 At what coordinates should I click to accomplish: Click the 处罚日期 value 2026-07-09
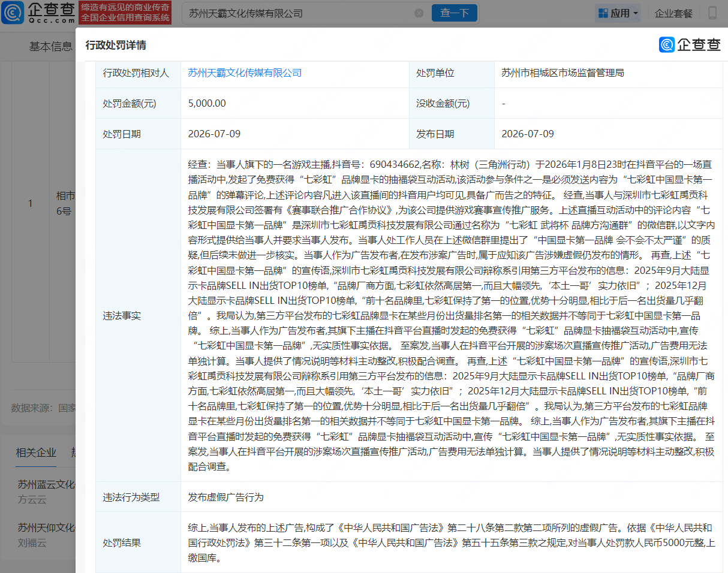click(x=214, y=134)
